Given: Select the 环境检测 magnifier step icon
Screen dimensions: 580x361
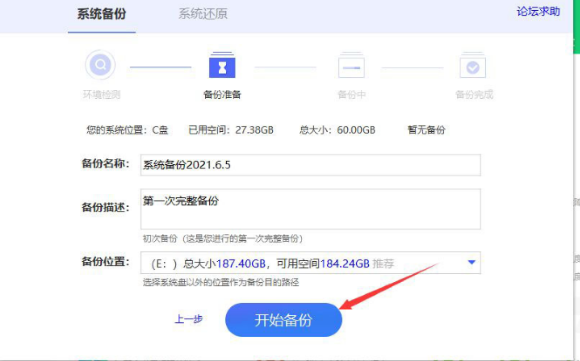Looking at the screenshot, I should [100, 65].
